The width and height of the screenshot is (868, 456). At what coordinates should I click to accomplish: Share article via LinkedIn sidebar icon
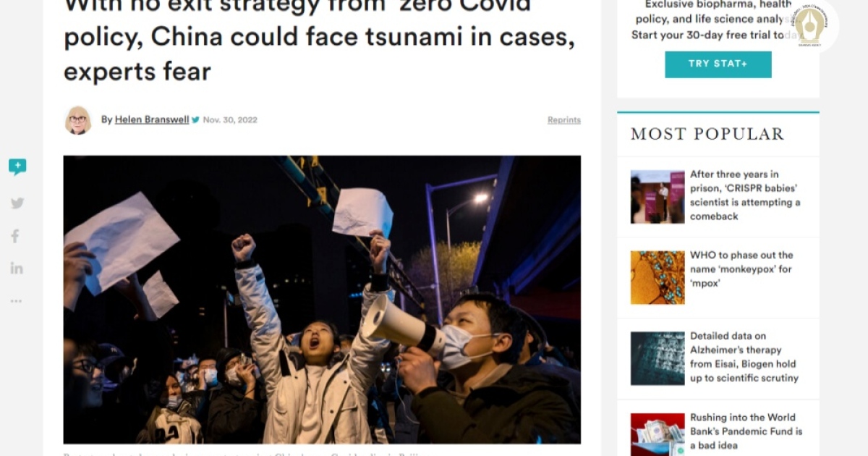point(17,268)
